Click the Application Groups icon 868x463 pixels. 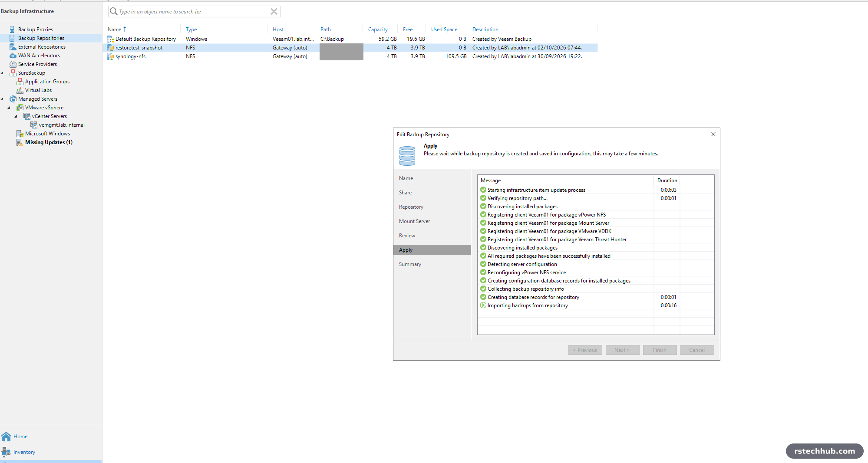pyautogui.click(x=20, y=82)
